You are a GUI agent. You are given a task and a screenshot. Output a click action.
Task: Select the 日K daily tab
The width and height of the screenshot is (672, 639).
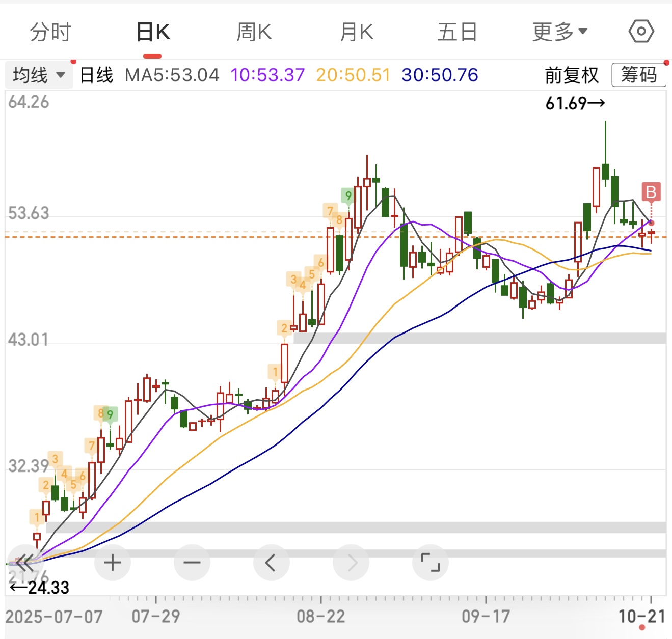coord(153,32)
